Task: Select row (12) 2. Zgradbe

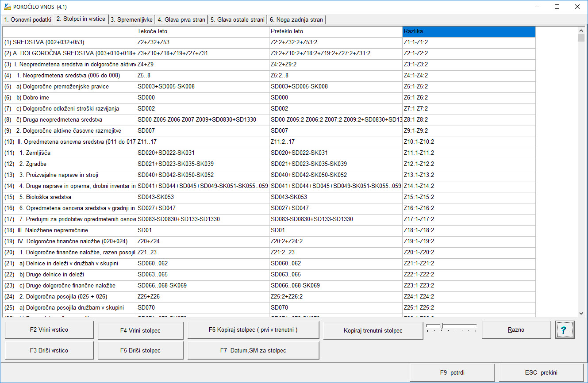Action: [x=69, y=164]
